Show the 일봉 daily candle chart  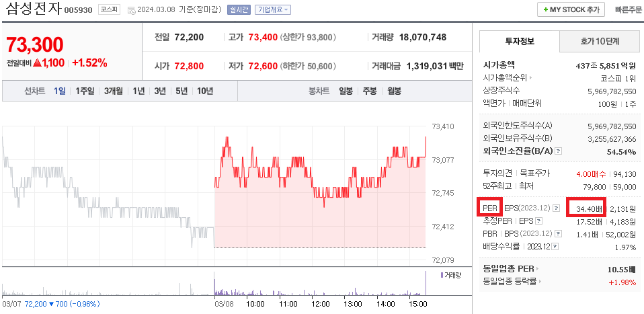pos(346,91)
